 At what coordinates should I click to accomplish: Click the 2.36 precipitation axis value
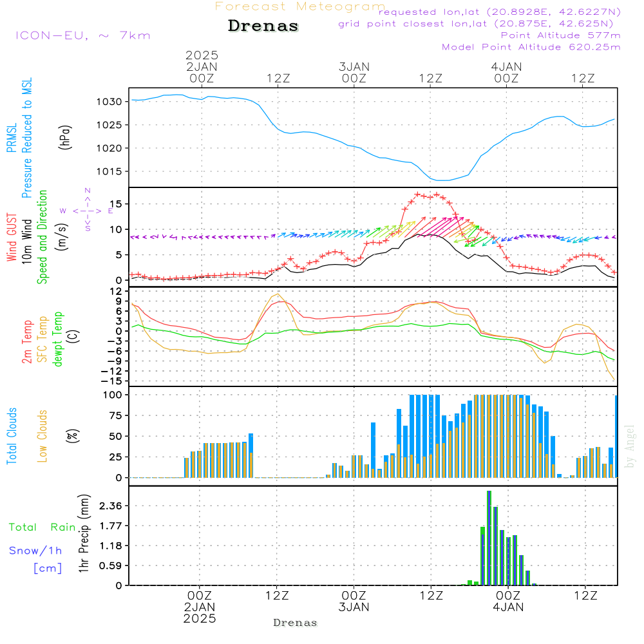(111, 506)
